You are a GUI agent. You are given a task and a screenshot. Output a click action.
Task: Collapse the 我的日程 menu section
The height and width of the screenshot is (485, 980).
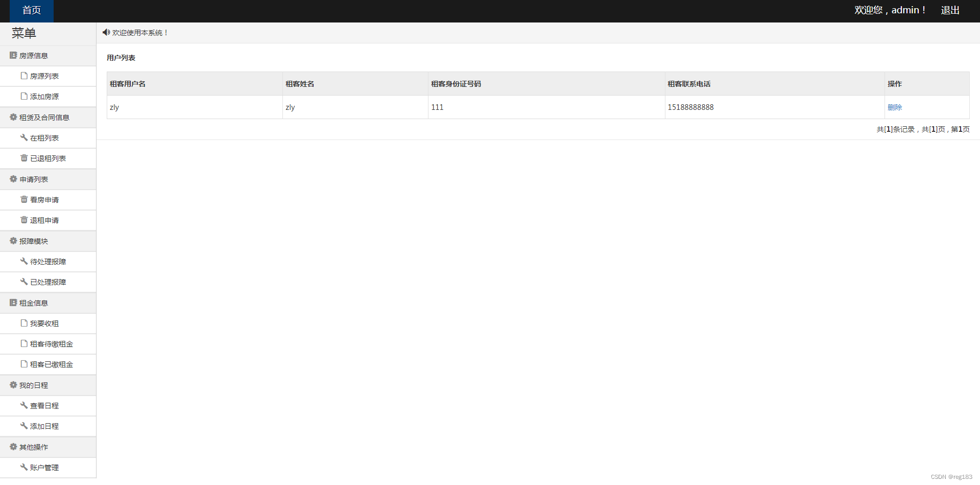[x=48, y=385]
